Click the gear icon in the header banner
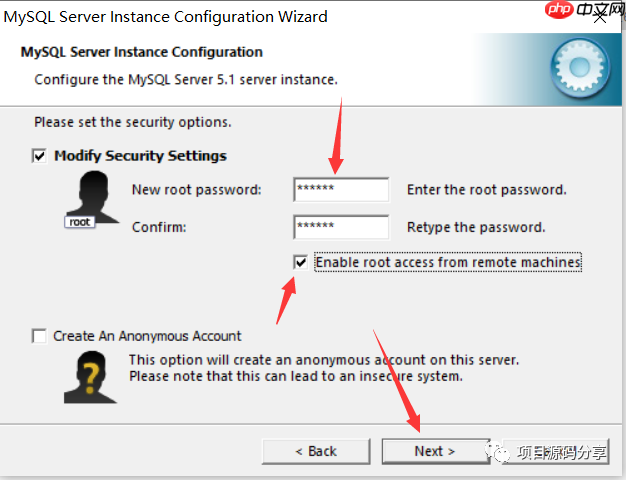Viewport: 626px width, 480px height. (580, 68)
